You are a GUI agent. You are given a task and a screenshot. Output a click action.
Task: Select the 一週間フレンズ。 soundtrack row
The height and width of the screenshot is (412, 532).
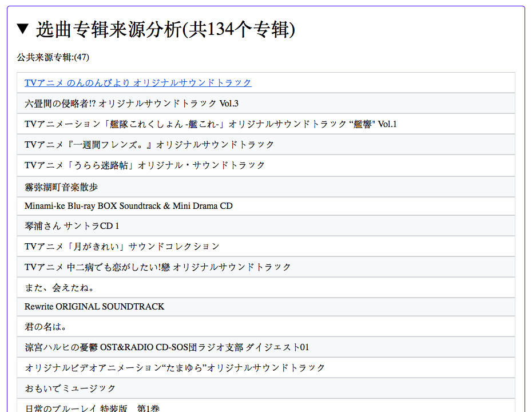[266, 145]
